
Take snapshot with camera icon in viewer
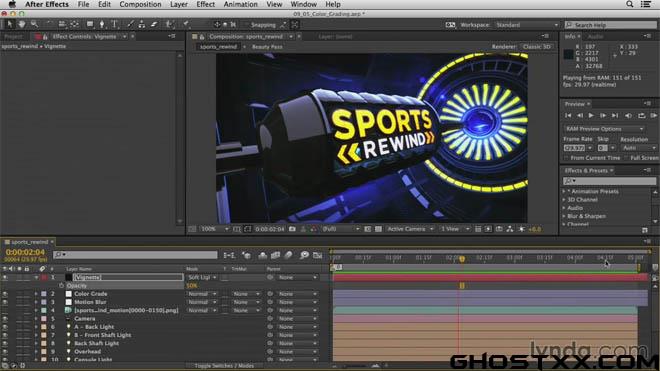[x=292, y=229]
